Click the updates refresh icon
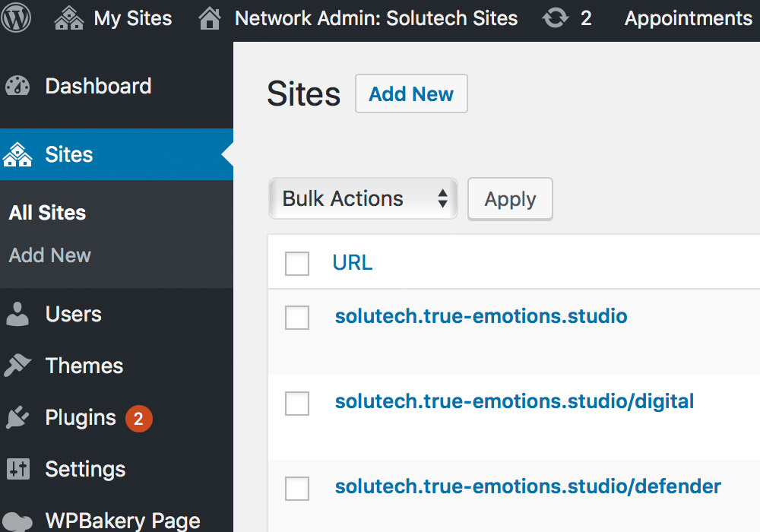The image size is (760, 532). 556,18
